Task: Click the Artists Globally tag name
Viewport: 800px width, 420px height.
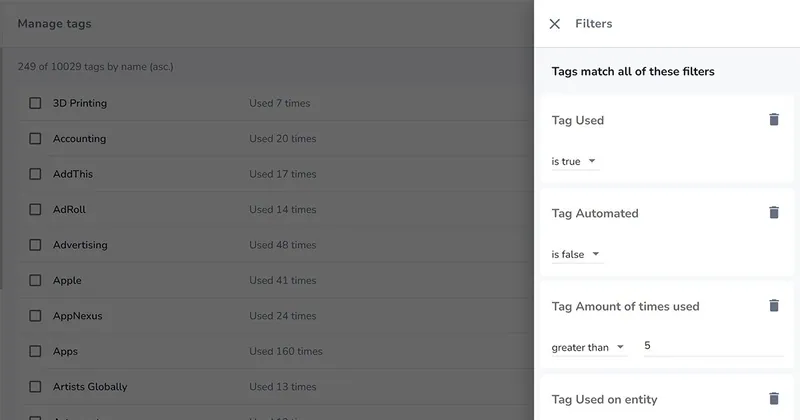Action: [90, 387]
